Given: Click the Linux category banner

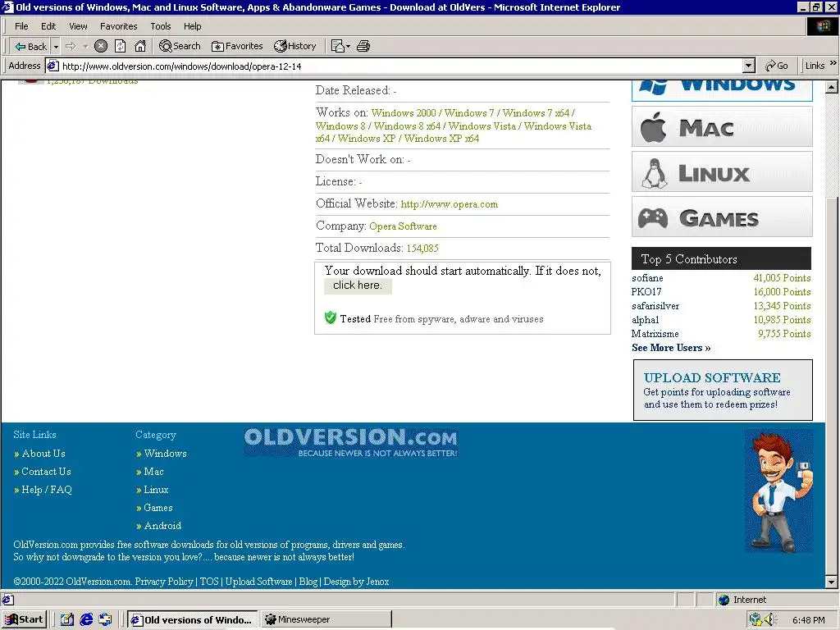Looking at the screenshot, I should pyautogui.click(x=722, y=172).
